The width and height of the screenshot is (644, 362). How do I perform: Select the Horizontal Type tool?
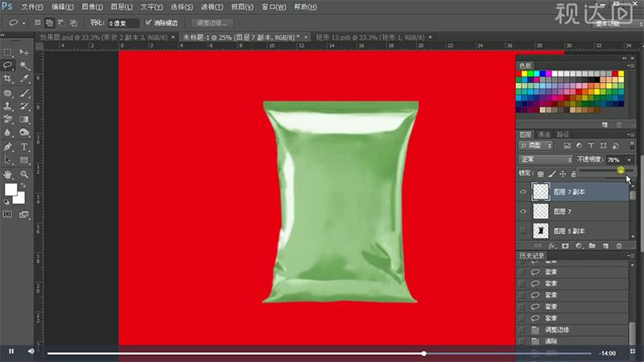[x=24, y=147]
